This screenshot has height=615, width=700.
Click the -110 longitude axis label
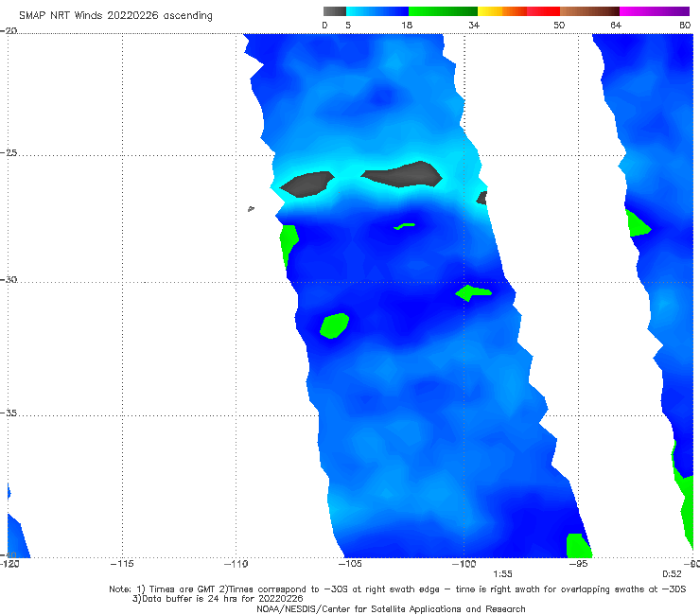236,564
